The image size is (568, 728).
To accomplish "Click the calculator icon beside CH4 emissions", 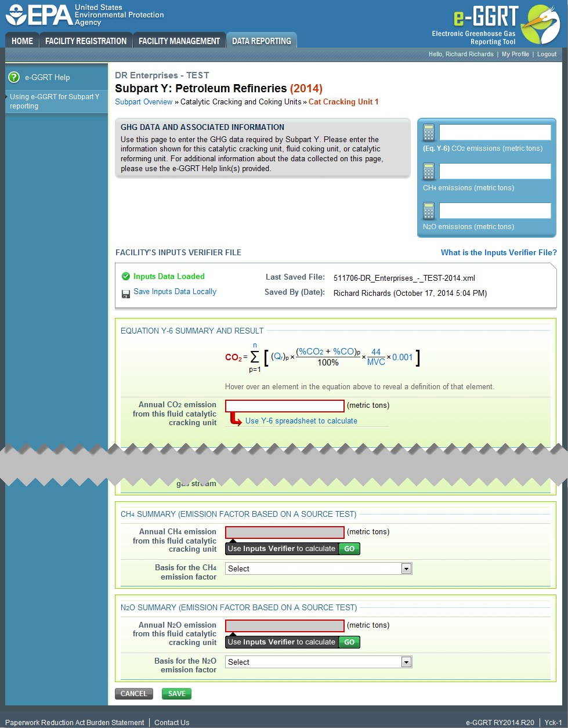I will pyautogui.click(x=429, y=172).
